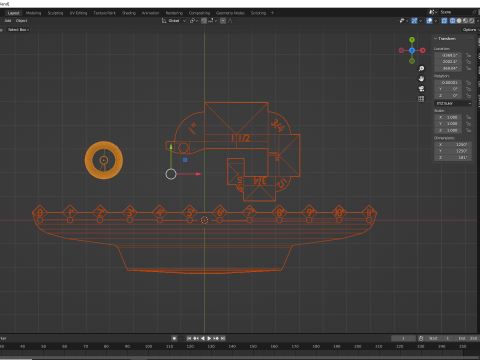
Task: Lock the Location Z value
Action: tap(469, 68)
